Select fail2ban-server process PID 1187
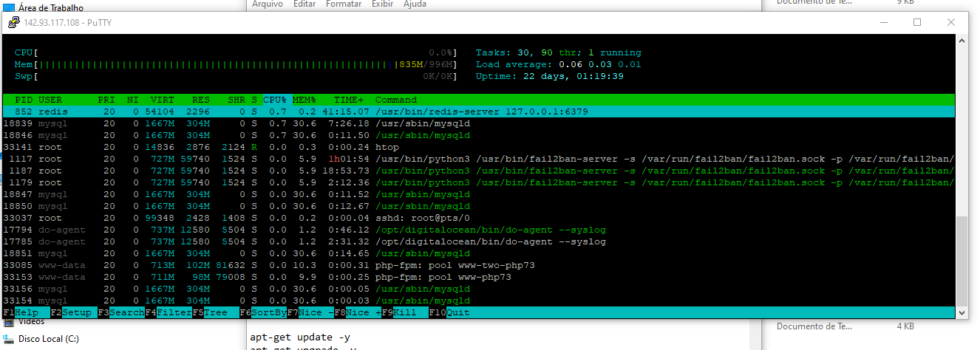The image size is (980, 350). (x=479, y=171)
